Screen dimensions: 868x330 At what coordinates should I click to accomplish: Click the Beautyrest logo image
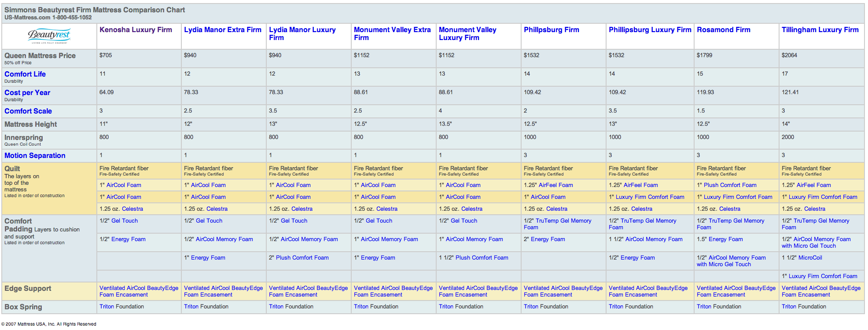coord(49,36)
